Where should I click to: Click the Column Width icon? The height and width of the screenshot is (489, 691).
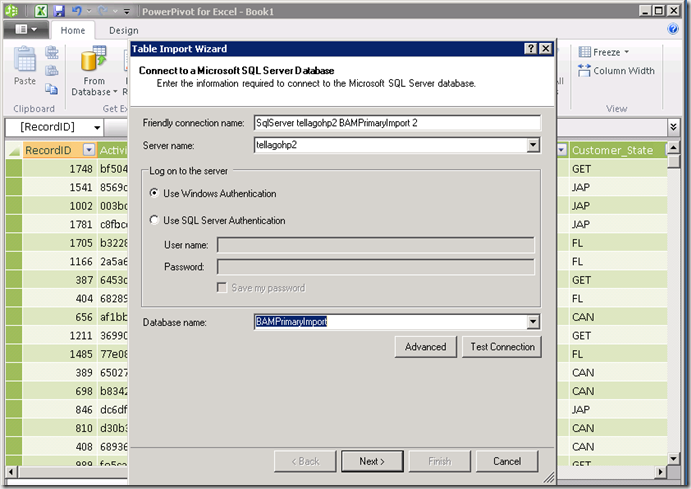tap(584, 70)
